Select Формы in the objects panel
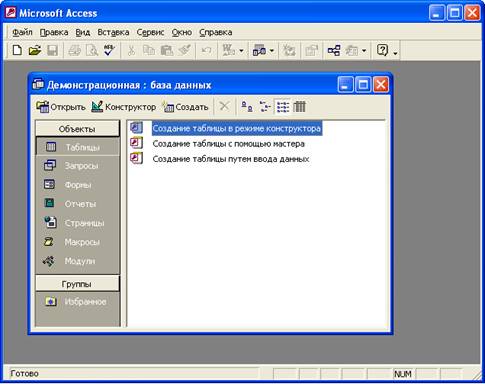 point(77,185)
